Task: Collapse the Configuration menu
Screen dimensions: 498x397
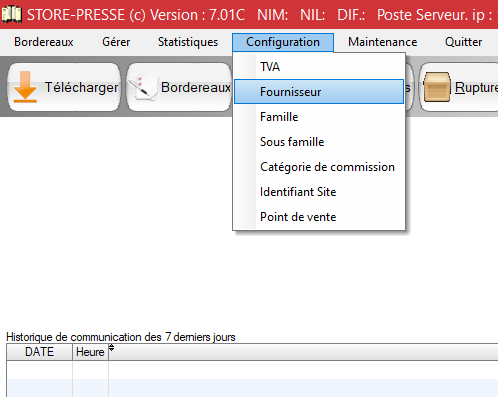Action: coord(283,42)
